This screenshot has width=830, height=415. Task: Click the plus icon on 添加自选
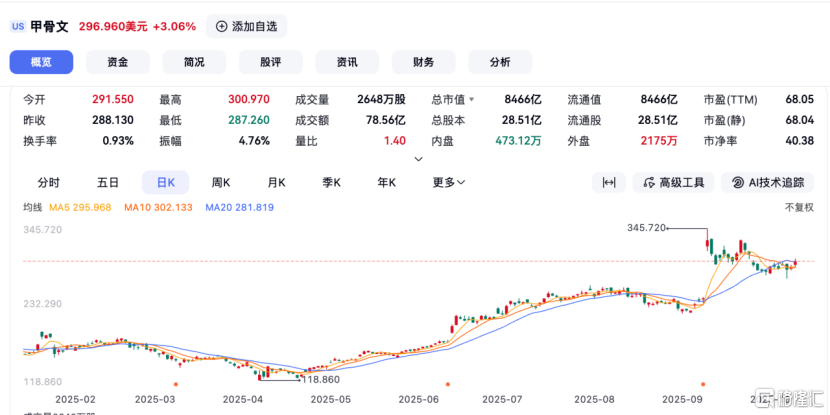(221, 27)
